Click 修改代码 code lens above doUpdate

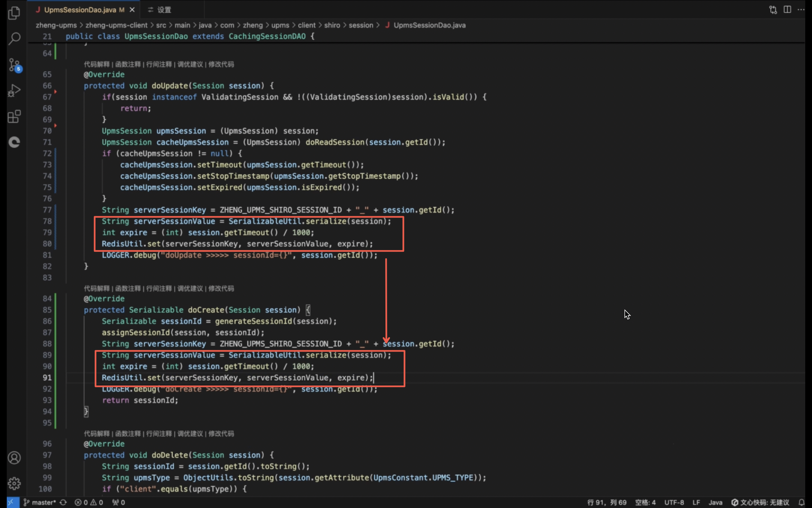[221, 64]
